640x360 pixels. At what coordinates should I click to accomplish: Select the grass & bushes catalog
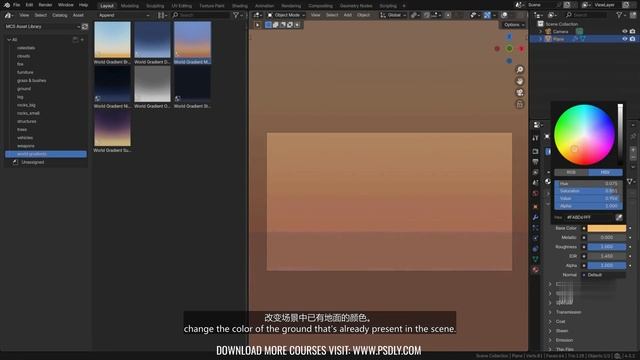coord(31,80)
